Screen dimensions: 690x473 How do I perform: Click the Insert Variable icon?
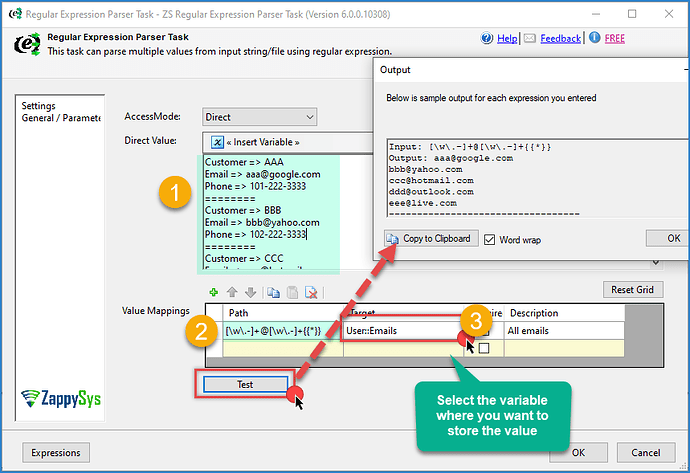(x=217, y=142)
